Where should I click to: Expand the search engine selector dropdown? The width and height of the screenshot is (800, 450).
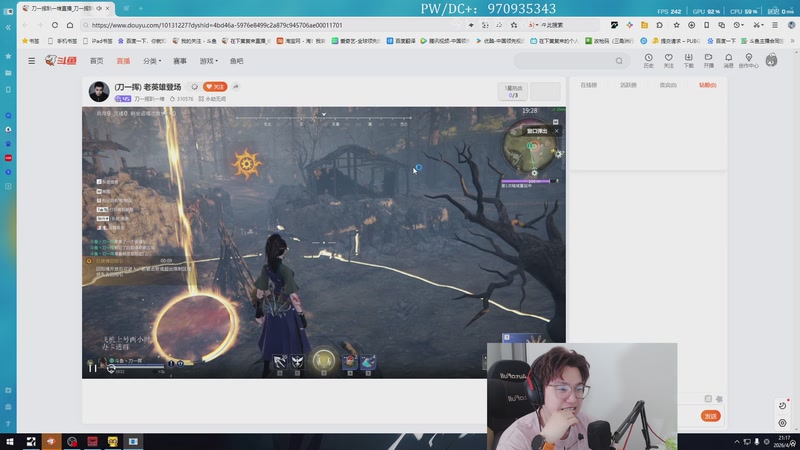click(533, 25)
